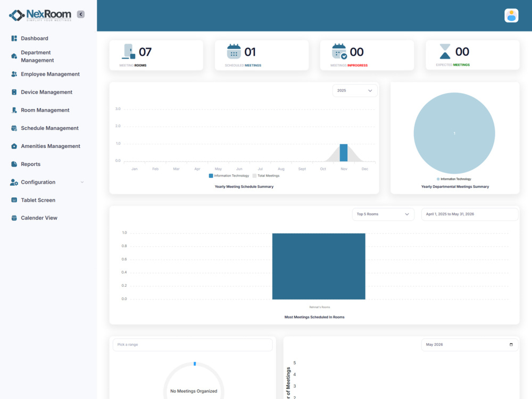Open the 2025 year dropdown
This screenshot has height=399, width=532.
point(354,90)
